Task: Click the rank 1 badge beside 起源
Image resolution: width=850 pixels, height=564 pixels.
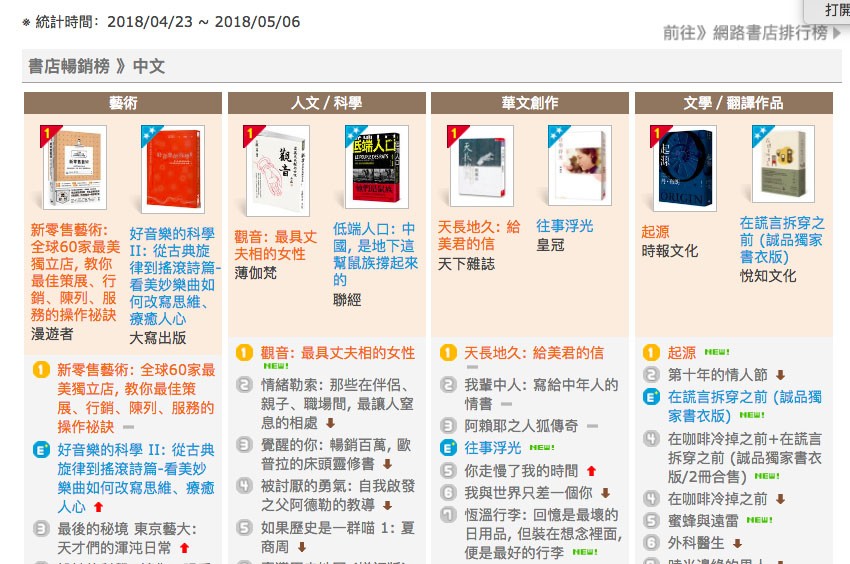Action: point(651,353)
